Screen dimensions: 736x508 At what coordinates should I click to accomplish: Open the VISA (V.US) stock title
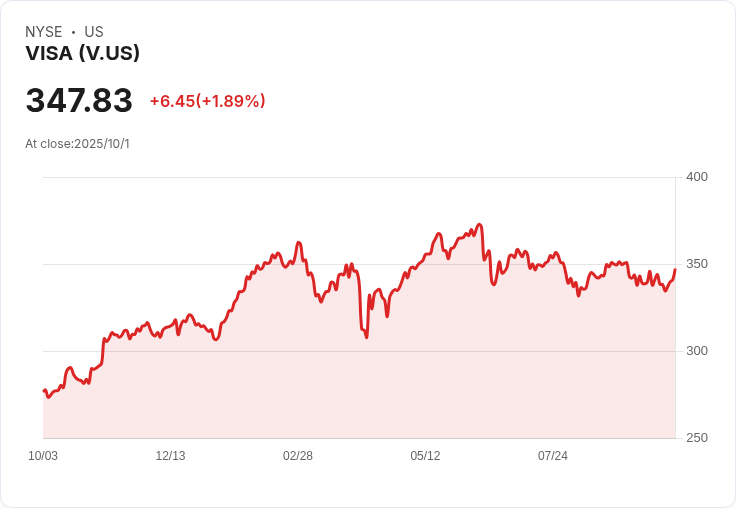(82, 54)
